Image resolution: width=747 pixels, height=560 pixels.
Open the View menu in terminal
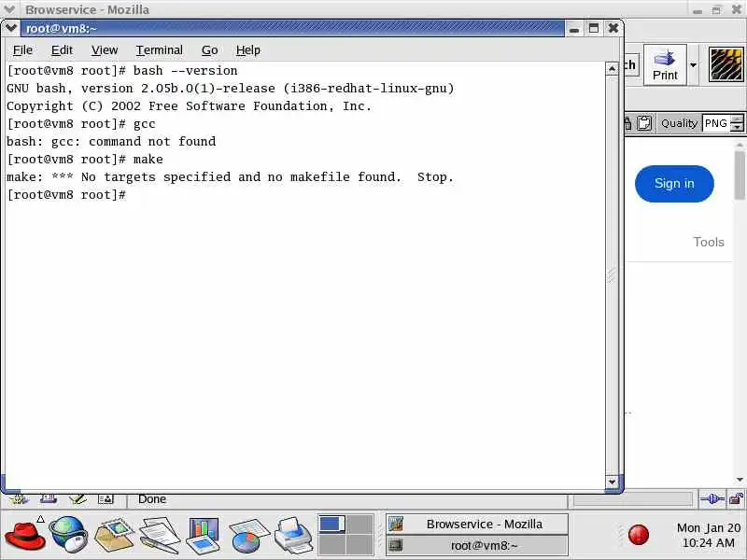105,50
